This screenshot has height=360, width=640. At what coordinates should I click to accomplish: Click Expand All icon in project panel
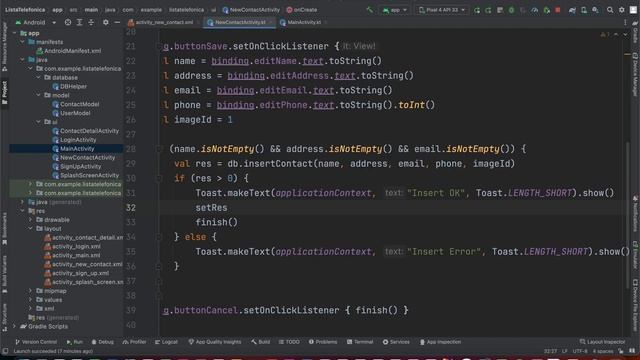(x=80, y=22)
